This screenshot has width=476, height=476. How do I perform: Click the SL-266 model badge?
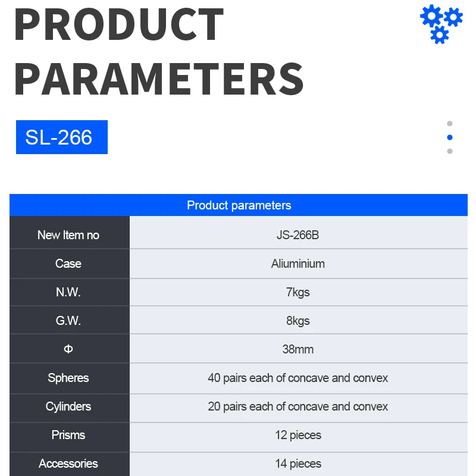pyautogui.click(x=62, y=137)
